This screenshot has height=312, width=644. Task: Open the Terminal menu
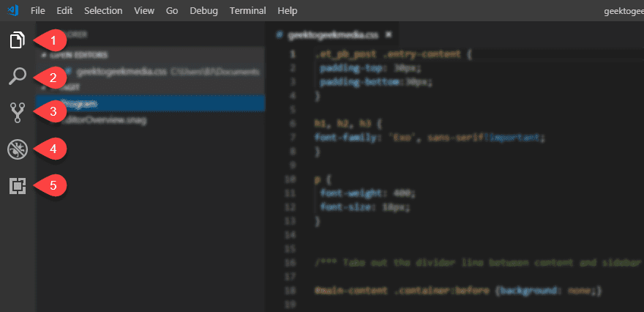[x=247, y=11]
